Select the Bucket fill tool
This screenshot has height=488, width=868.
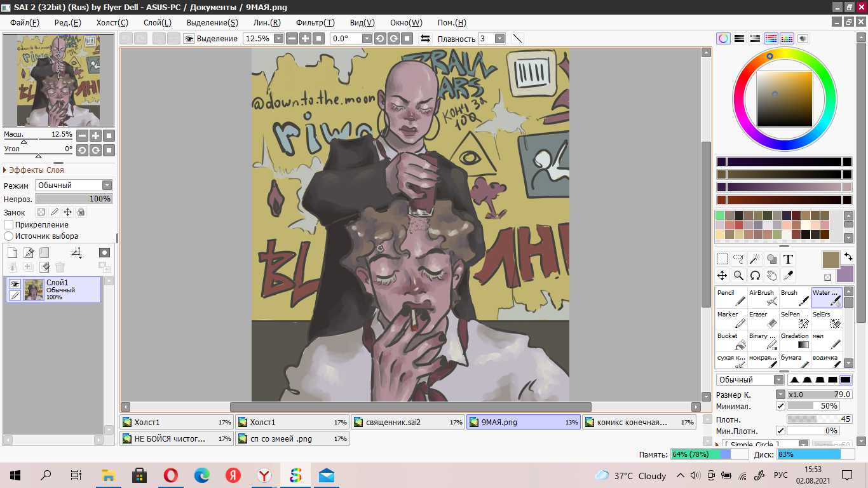tap(731, 341)
